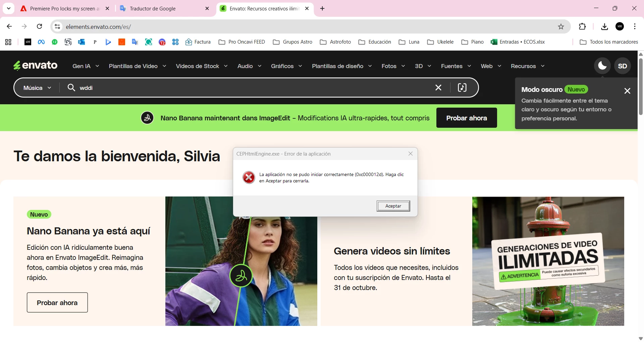Reload the page
Screen dimensions: 644x342
(x=40, y=26)
